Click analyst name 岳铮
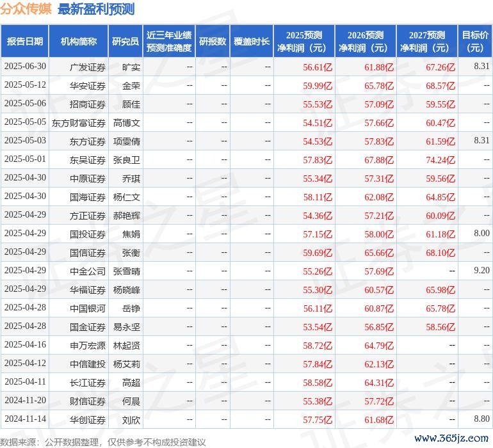Viewport: 493px width, 448px height. (131, 308)
